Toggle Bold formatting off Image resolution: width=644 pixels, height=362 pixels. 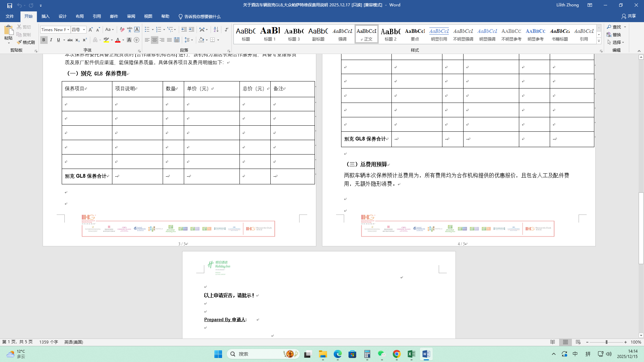pyautogui.click(x=44, y=40)
